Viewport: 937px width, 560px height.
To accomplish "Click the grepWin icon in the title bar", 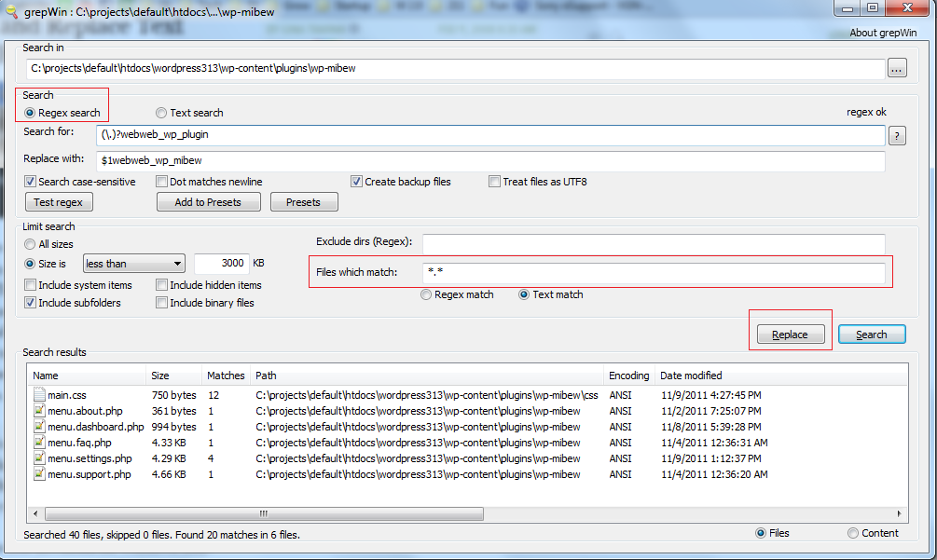I will 12,11.
